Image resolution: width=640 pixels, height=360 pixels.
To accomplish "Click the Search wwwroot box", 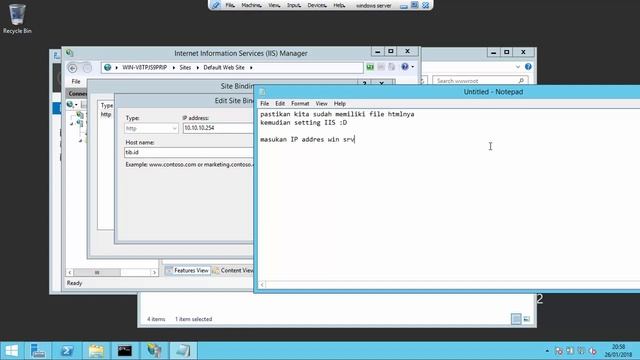I will 480,81.
